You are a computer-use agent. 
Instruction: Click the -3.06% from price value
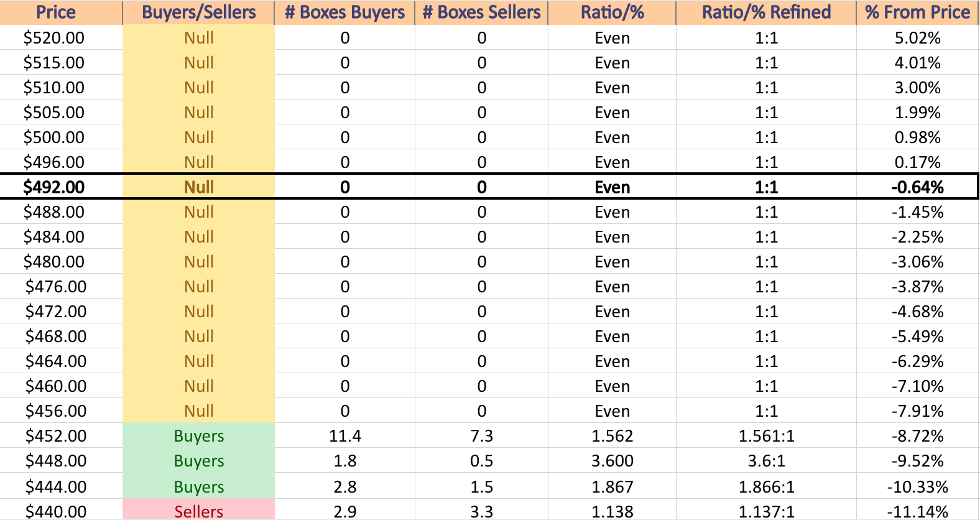(x=917, y=262)
